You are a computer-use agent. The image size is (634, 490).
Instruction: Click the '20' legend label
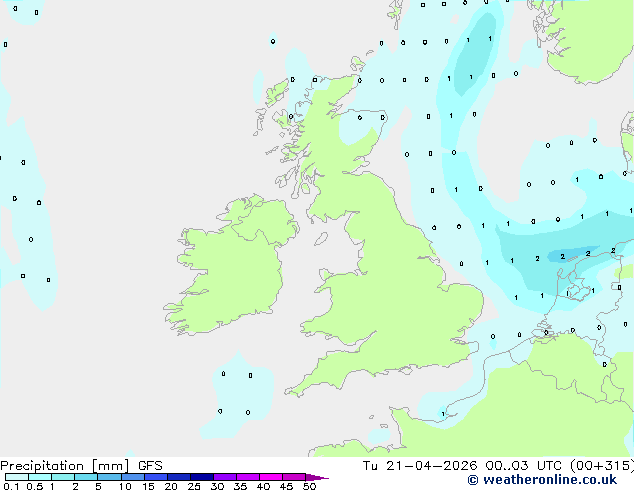[171, 486]
